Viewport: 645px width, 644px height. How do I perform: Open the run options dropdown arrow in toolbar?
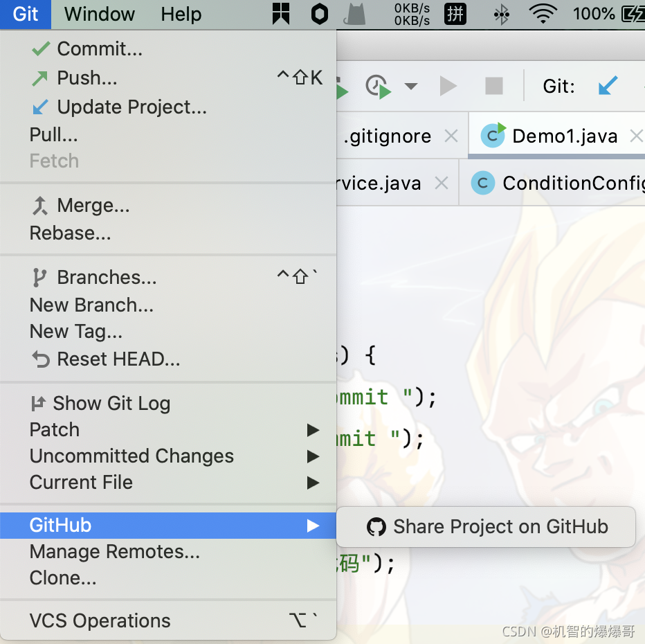[410, 86]
